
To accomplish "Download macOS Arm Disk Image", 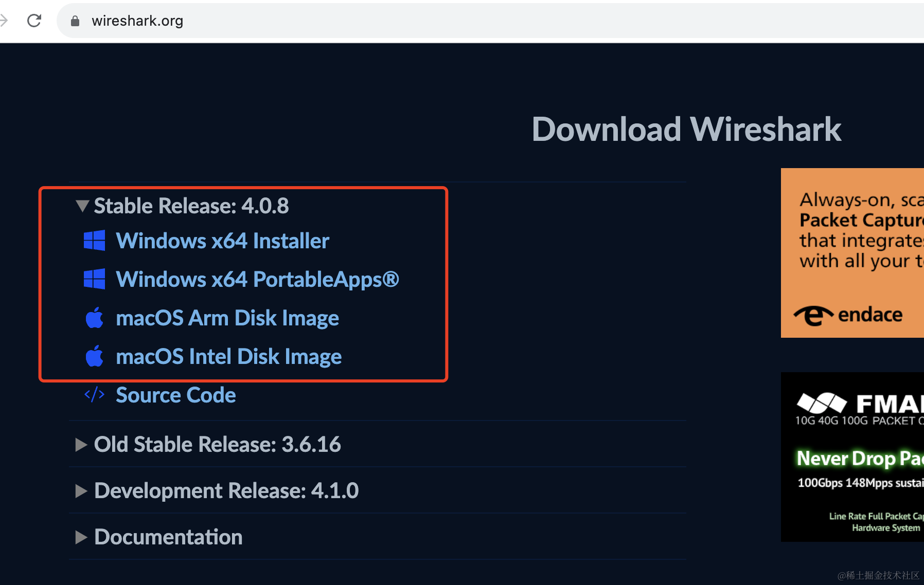I will point(227,318).
